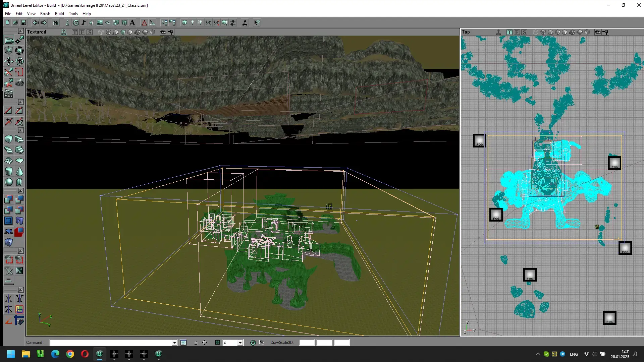Click the Build Paths icon
Image resolution: width=644 pixels, height=362 pixels.
click(209, 22)
